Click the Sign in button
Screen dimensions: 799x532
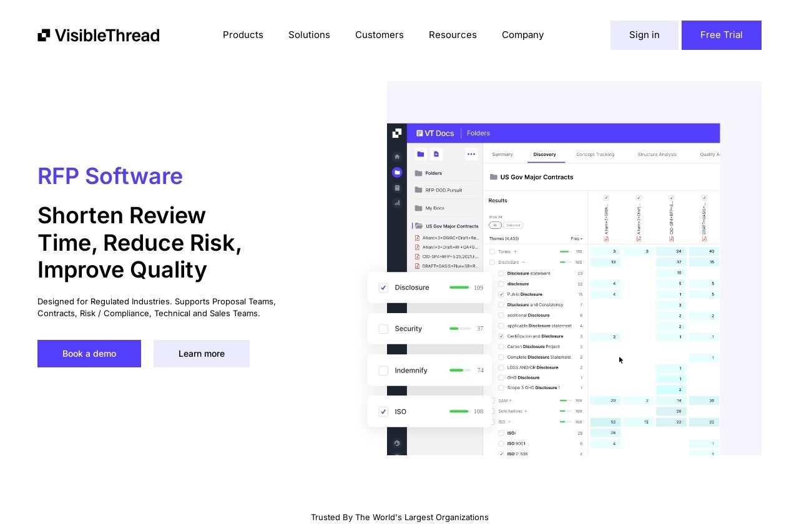point(644,35)
